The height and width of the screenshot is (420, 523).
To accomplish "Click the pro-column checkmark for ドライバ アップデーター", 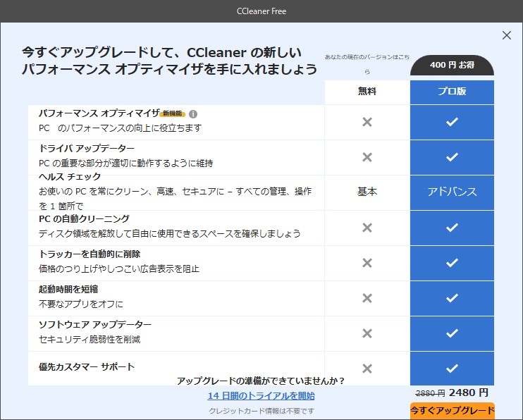I will 452,157.
